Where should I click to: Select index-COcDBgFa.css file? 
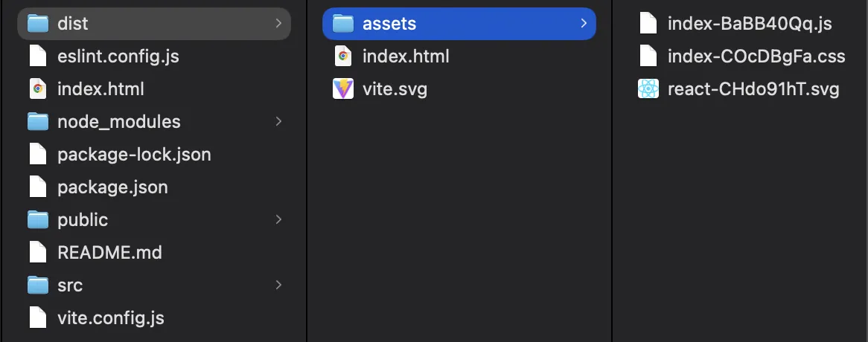pos(756,57)
